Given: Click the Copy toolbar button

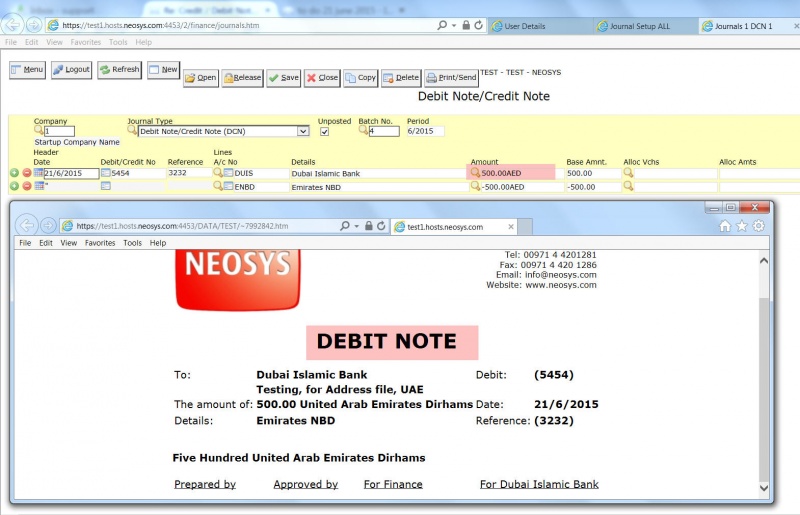Looking at the screenshot, I should [x=361, y=78].
